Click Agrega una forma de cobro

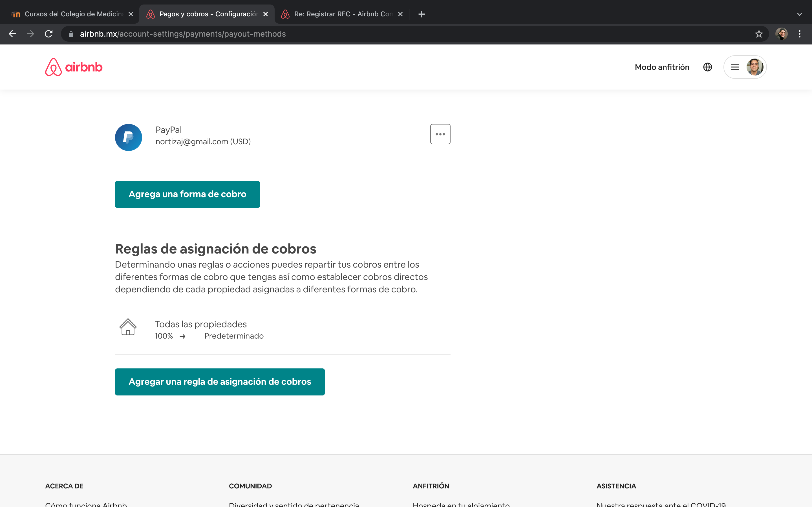[x=187, y=194]
